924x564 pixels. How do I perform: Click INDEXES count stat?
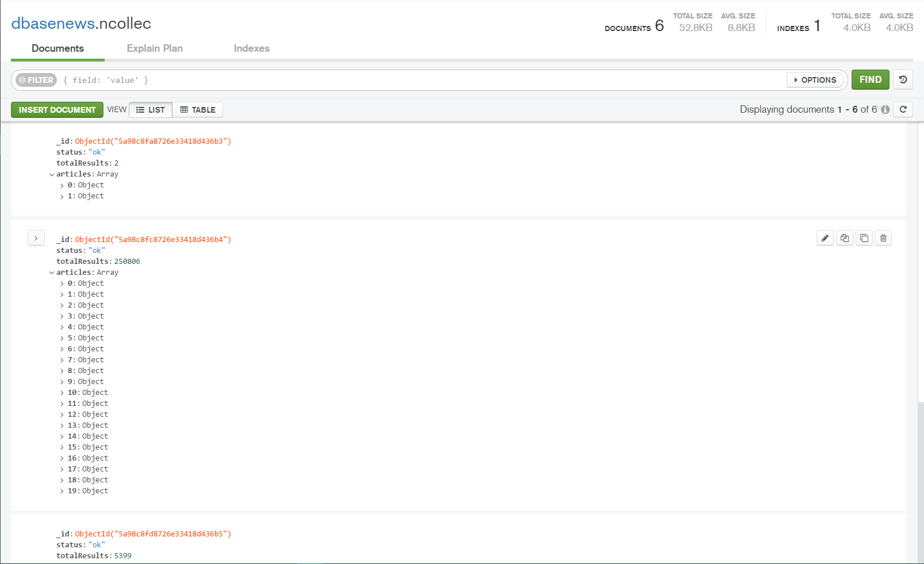pos(799,26)
